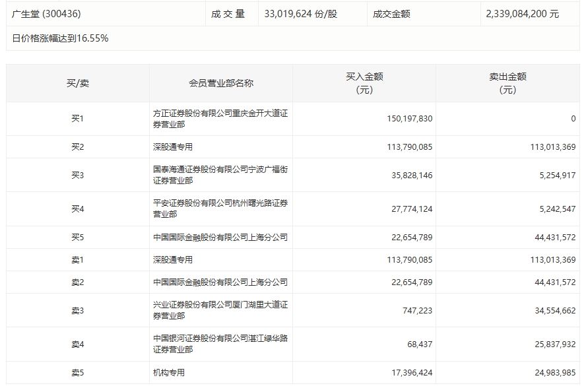
Task: Click 中国国际金融上海分公司 in 卖2 row
Action: click(x=220, y=282)
